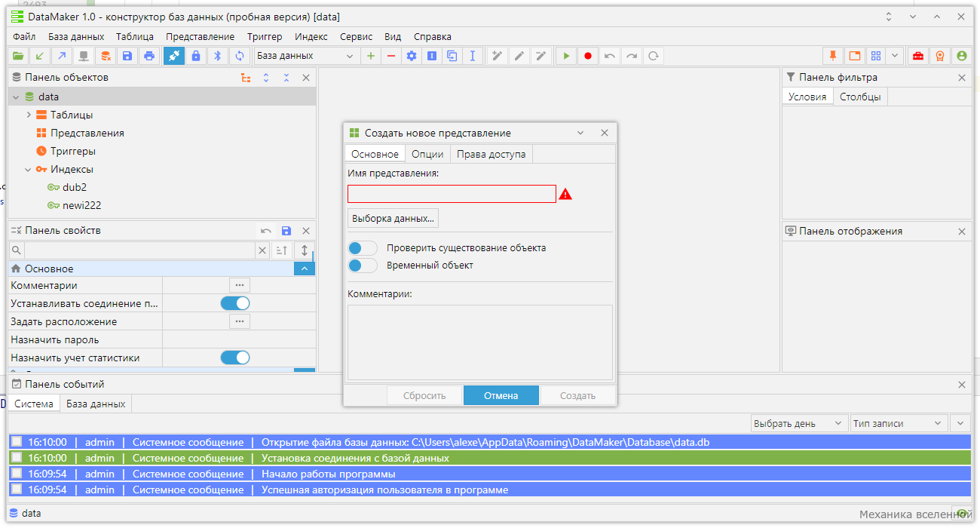Check box of 'Начало работы программы' event
980x528 pixels.
(x=17, y=474)
